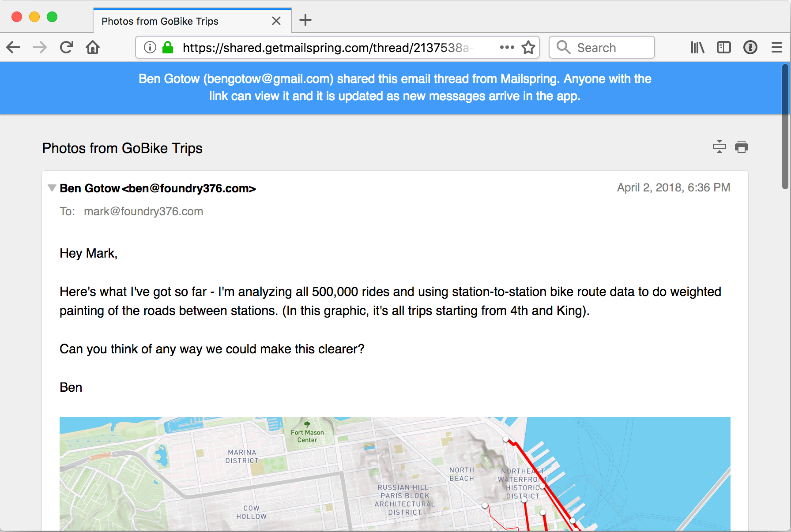Open the 1Password extension
The image size is (791, 532).
(x=750, y=47)
